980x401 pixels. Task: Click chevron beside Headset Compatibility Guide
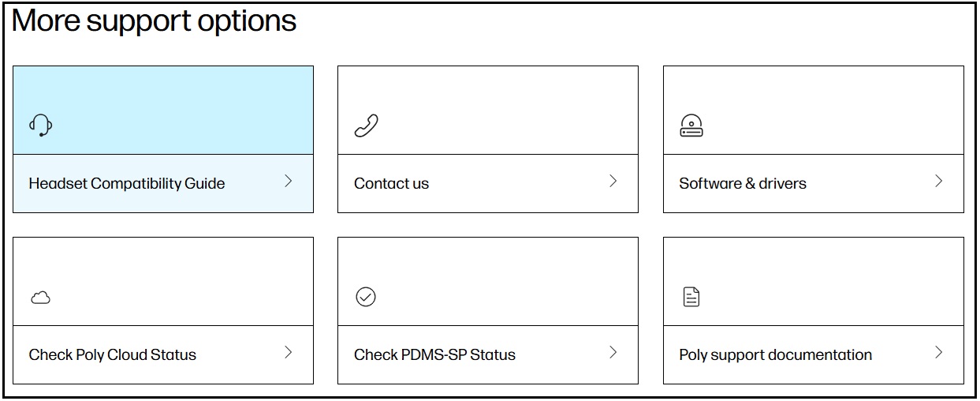(x=289, y=182)
